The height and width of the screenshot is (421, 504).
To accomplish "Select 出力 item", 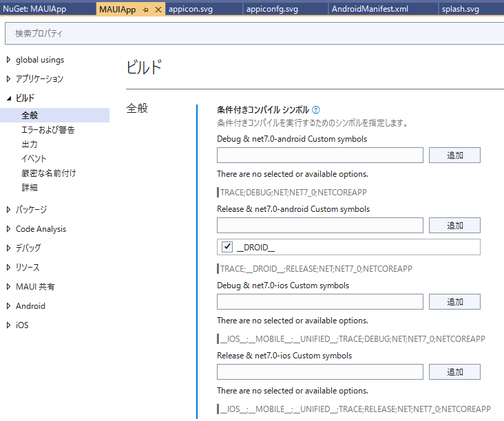I will point(30,144).
